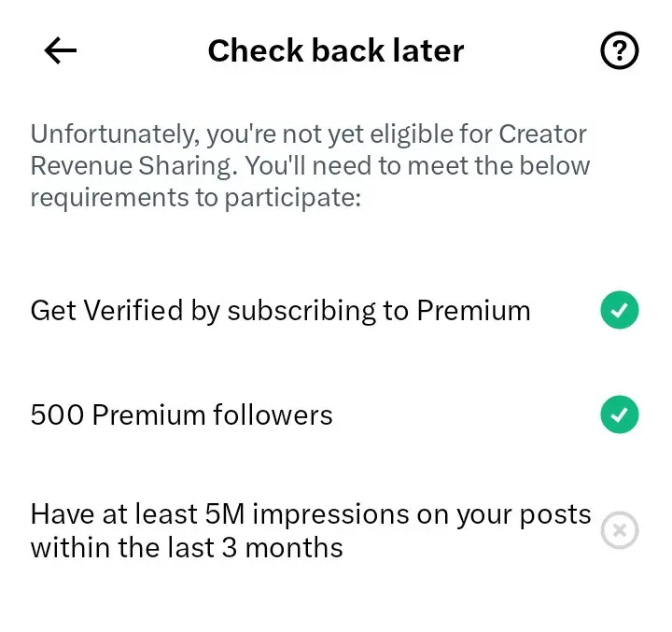Open help via the question mark icon

620,50
